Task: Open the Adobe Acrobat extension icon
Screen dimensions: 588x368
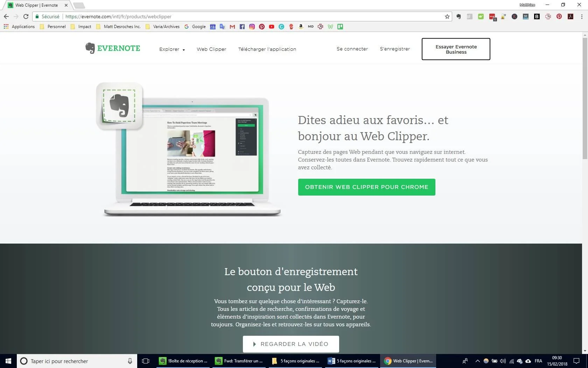Action: (x=570, y=16)
